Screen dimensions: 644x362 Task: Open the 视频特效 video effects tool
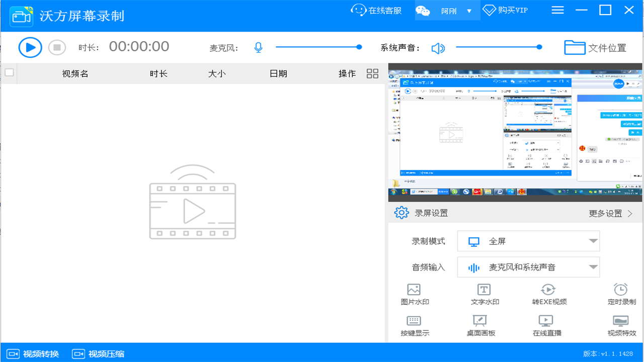point(620,324)
